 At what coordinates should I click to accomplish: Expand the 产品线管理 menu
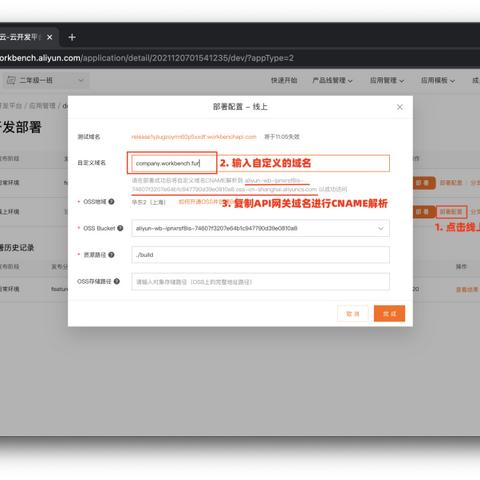pos(332,80)
